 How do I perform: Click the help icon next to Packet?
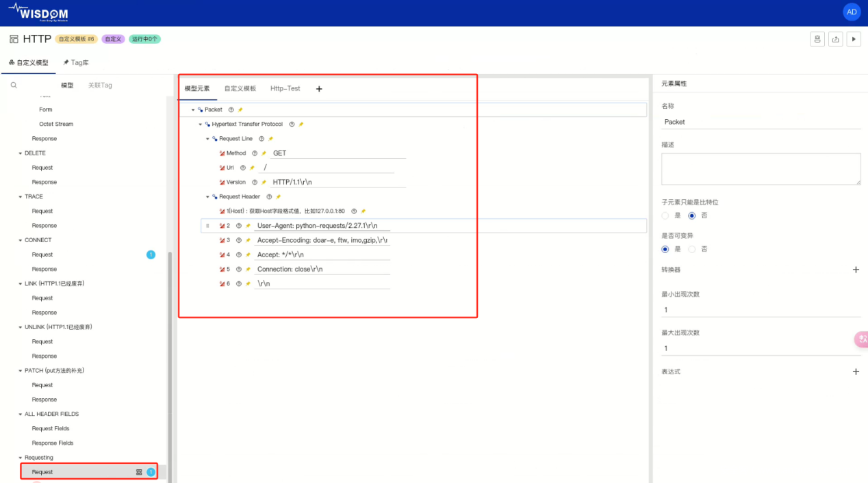(231, 109)
